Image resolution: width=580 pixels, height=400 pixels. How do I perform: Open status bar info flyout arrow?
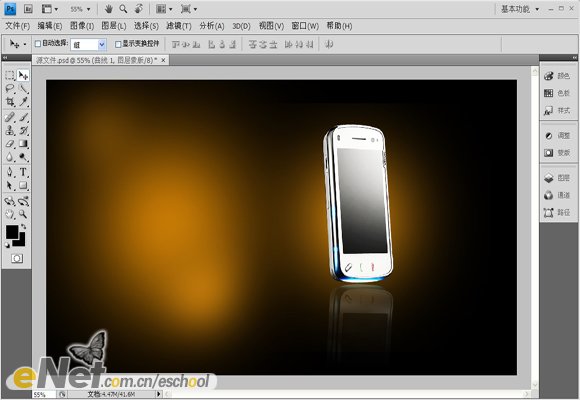(x=159, y=394)
